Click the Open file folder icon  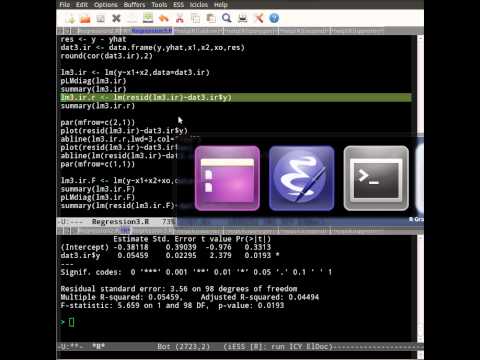(x=85, y=18)
